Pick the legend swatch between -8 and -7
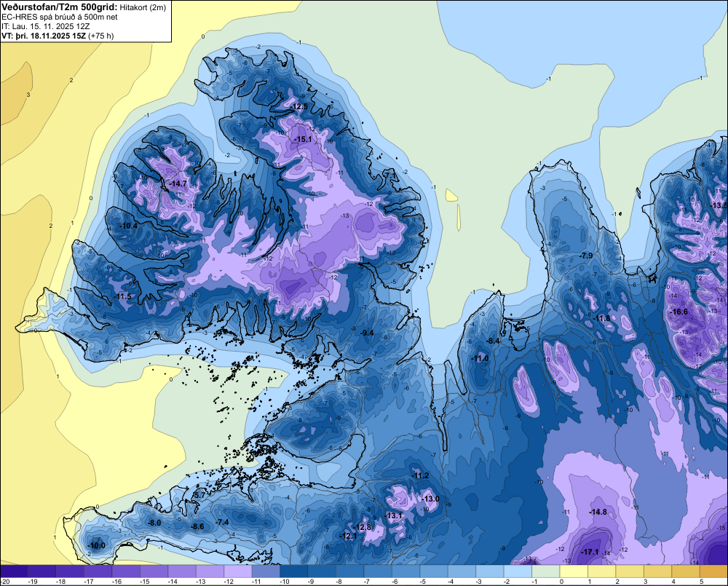This screenshot has width=728, height=586. [350, 571]
